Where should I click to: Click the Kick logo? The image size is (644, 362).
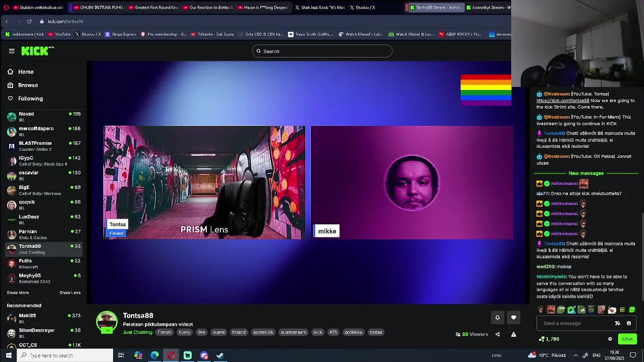37,51
